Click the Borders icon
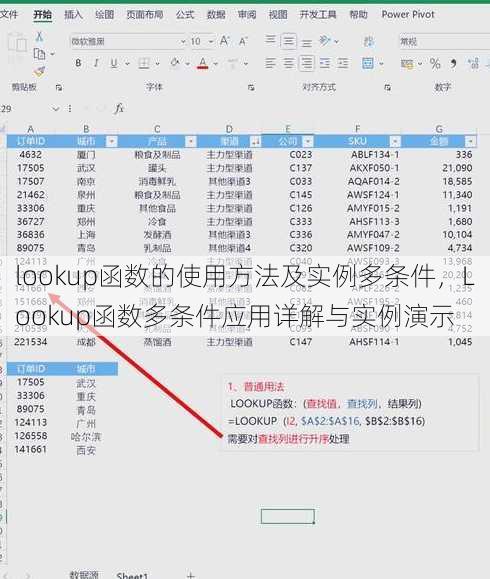The height and width of the screenshot is (579, 490). pyautogui.click(x=144, y=64)
